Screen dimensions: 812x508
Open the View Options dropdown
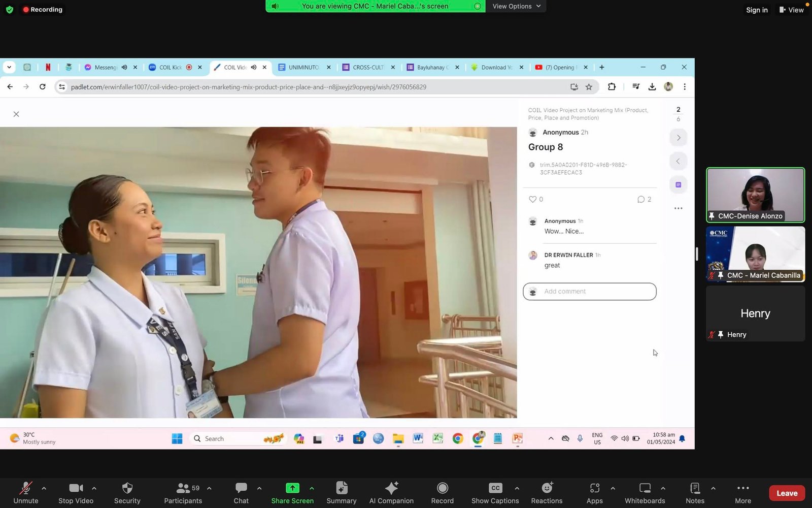516,6
